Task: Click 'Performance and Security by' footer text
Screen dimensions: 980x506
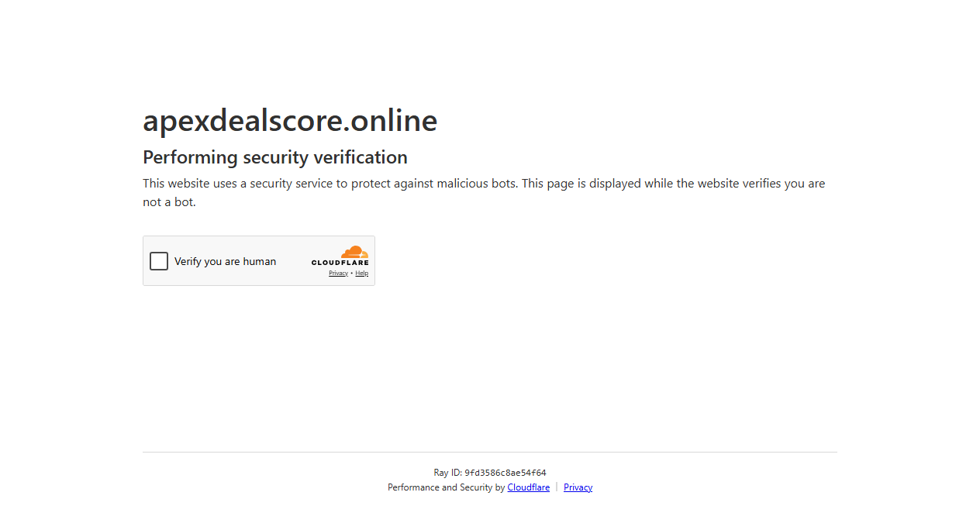Action: tap(447, 487)
